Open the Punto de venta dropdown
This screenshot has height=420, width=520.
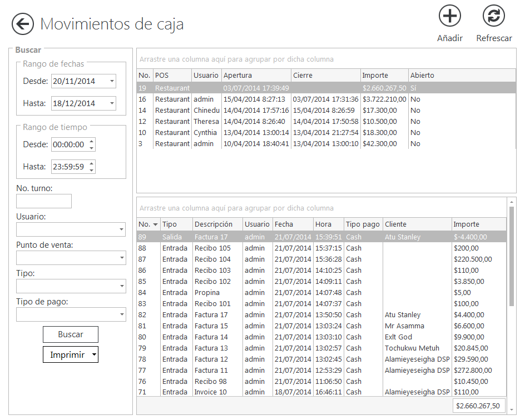[121, 258]
